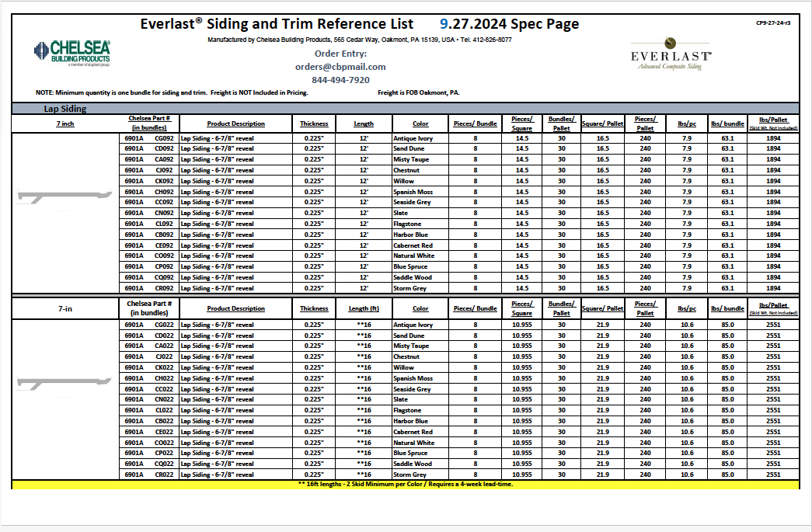
Task: Select the yellow "** 16ft lengths" footnote
Action: tap(406, 485)
